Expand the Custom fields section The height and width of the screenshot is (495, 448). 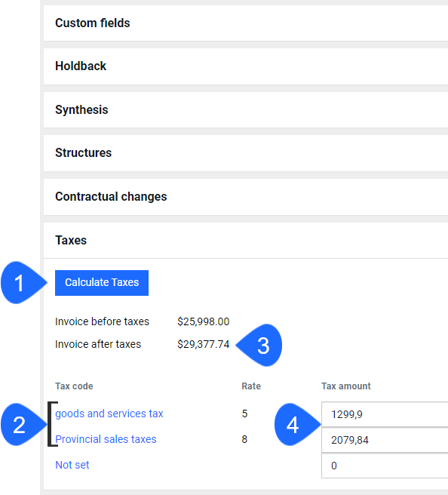[x=246, y=23]
